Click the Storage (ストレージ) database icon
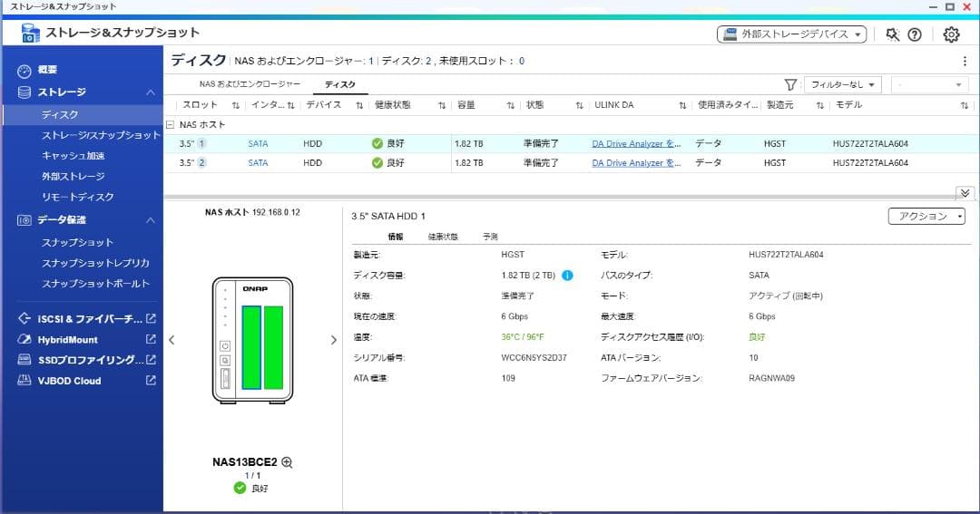 click(24, 92)
